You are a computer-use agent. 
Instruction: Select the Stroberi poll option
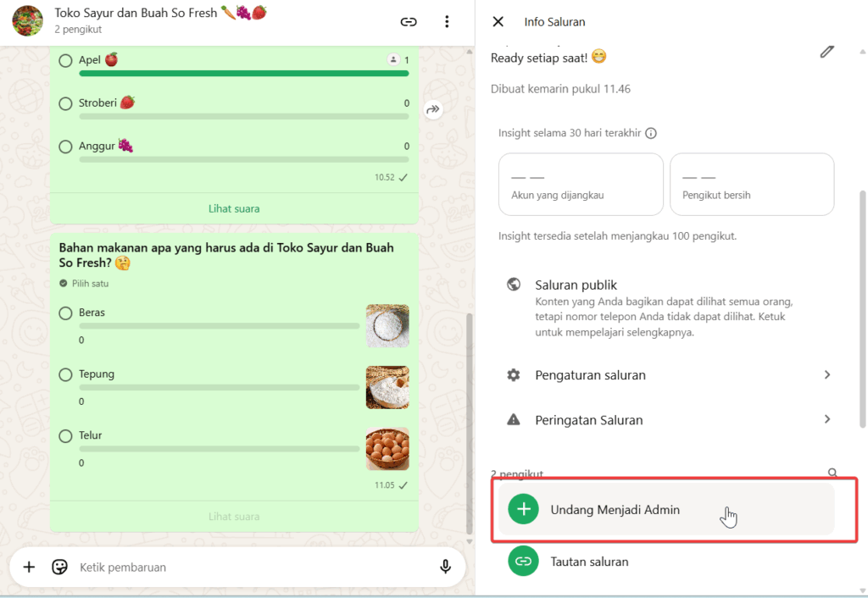[66, 103]
